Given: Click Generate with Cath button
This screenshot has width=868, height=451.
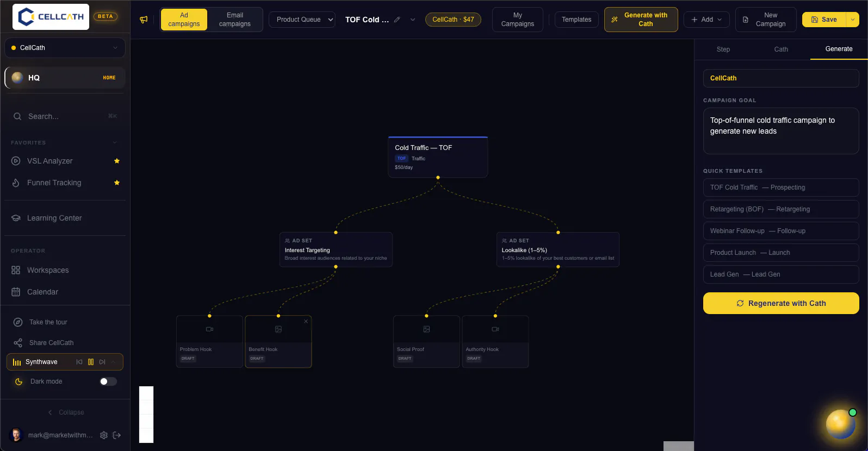Looking at the screenshot, I should click(x=641, y=20).
